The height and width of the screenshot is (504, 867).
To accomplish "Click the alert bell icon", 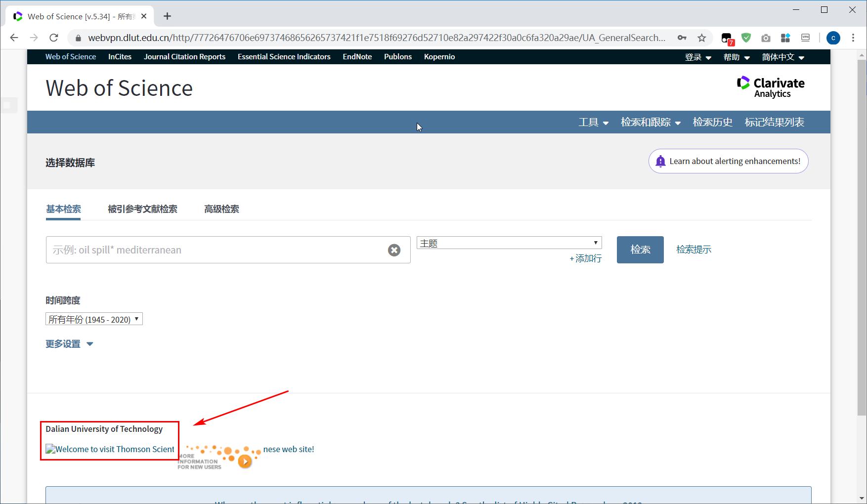I will 660,162.
